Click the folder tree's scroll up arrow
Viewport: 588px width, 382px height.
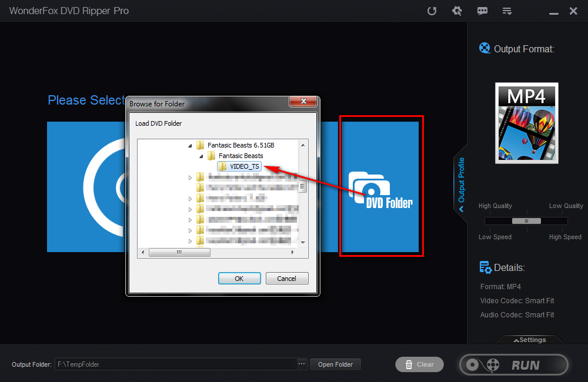(x=303, y=145)
